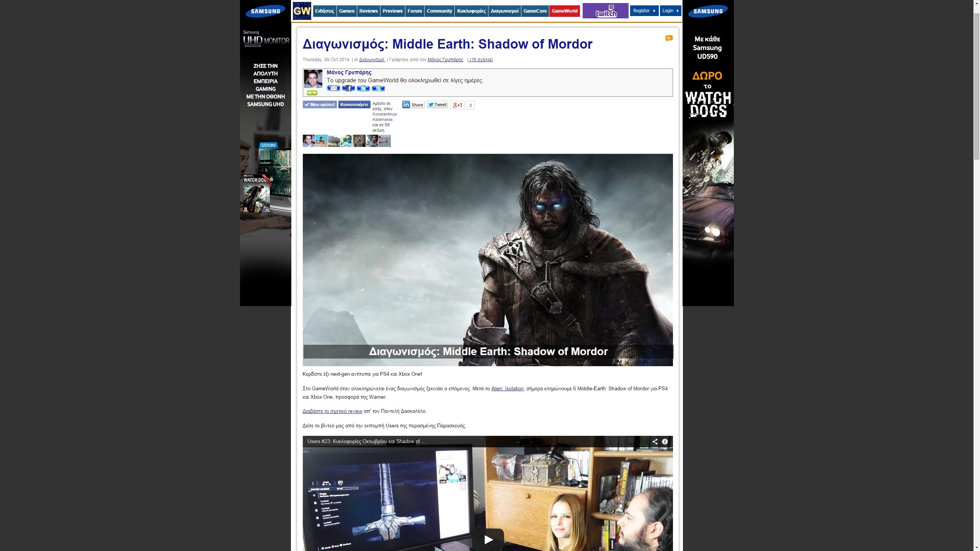Share the article via LinkedIn Share button
This screenshot has width=980, height=551.
pos(413,104)
